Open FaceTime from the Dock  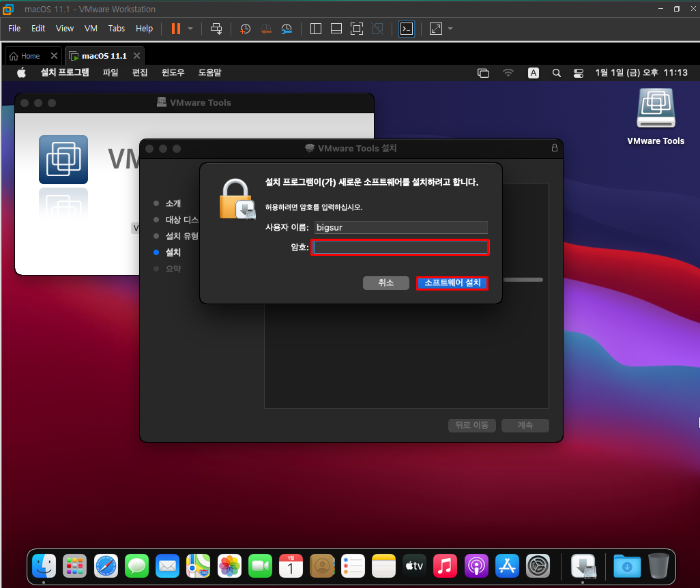tap(260, 566)
